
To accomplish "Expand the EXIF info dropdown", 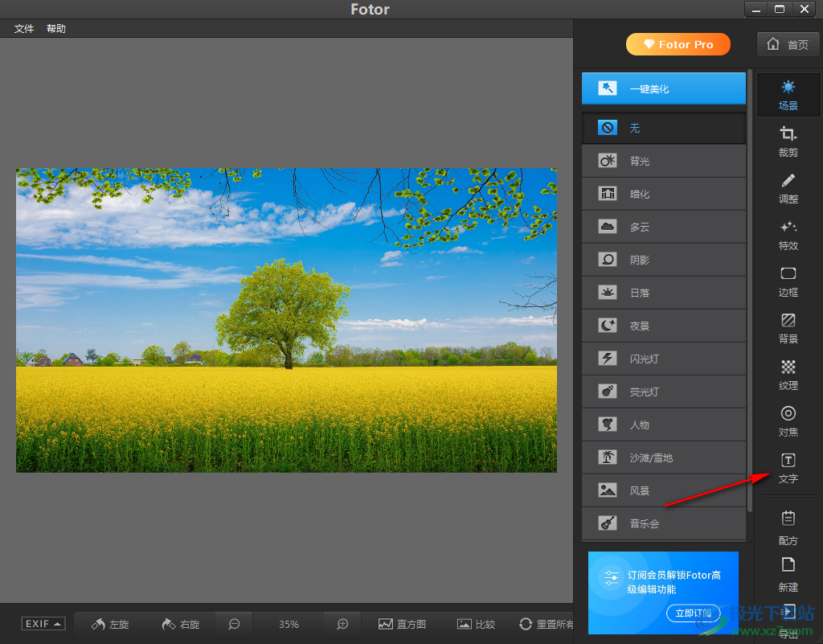I will pos(43,624).
